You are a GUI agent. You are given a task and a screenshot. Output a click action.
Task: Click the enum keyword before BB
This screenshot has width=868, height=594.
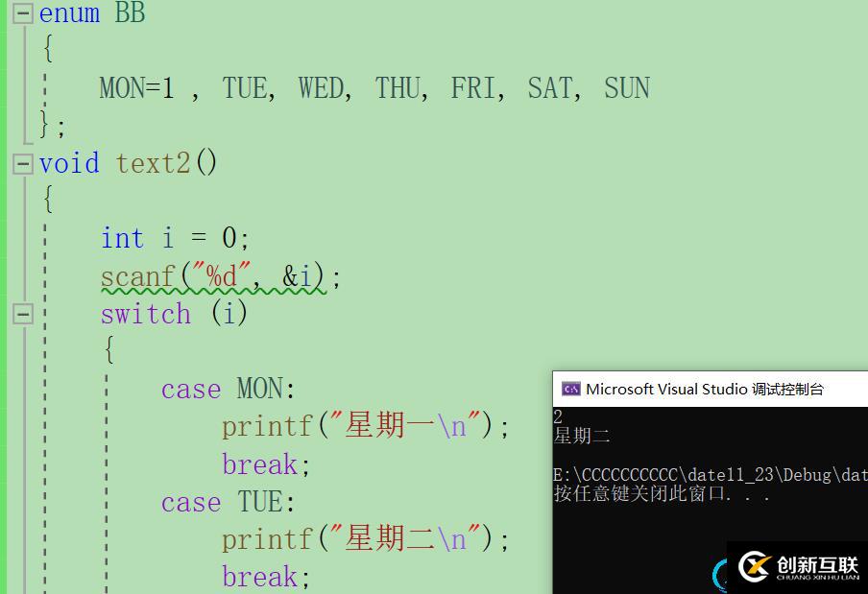(70, 13)
